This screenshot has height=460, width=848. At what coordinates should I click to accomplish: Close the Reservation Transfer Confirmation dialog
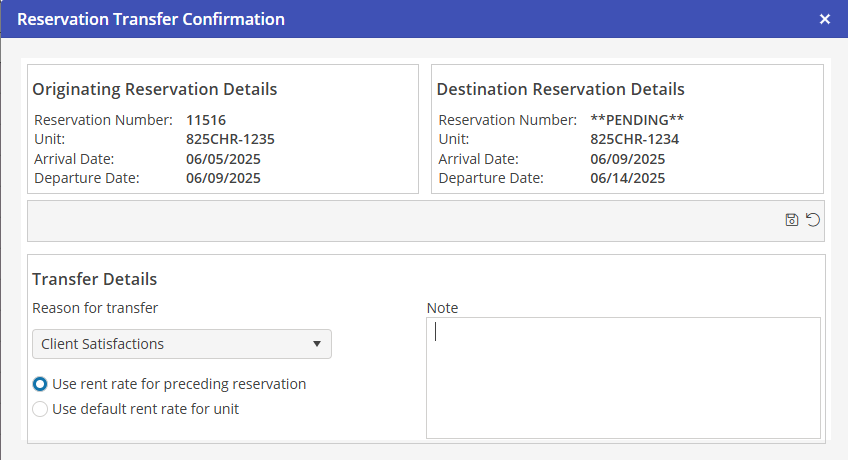[x=825, y=19]
